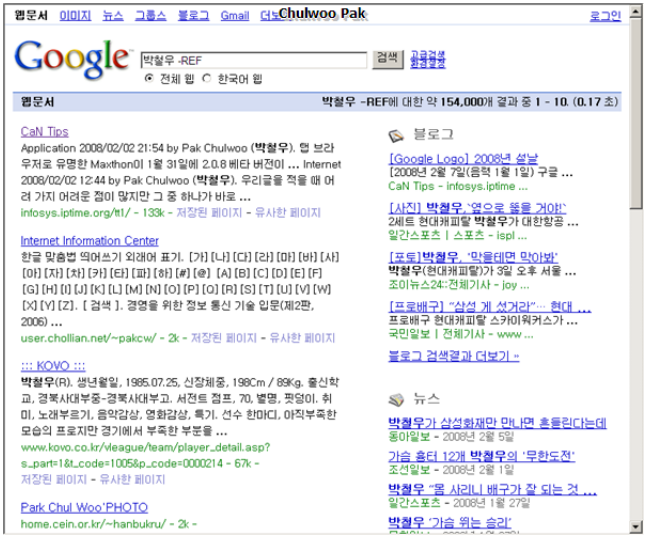Open news link 가슴 흉터 12개 박철우의 무한도전

click(482, 456)
